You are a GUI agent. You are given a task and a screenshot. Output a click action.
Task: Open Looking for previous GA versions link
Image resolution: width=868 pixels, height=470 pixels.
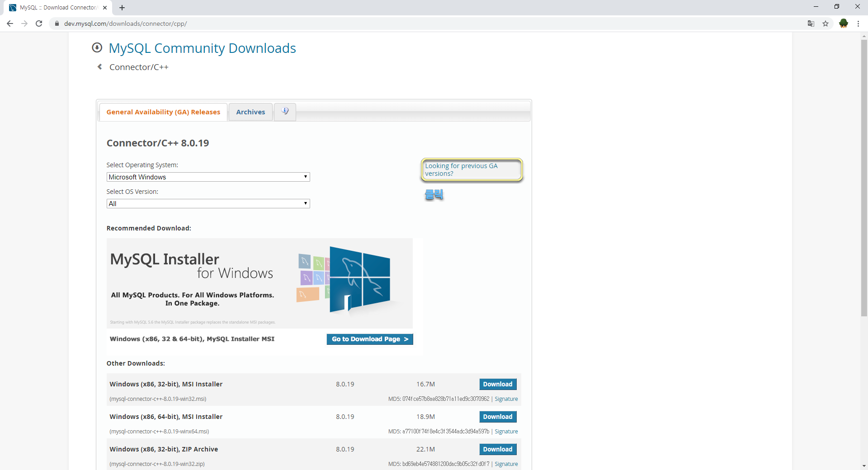click(461, 169)
